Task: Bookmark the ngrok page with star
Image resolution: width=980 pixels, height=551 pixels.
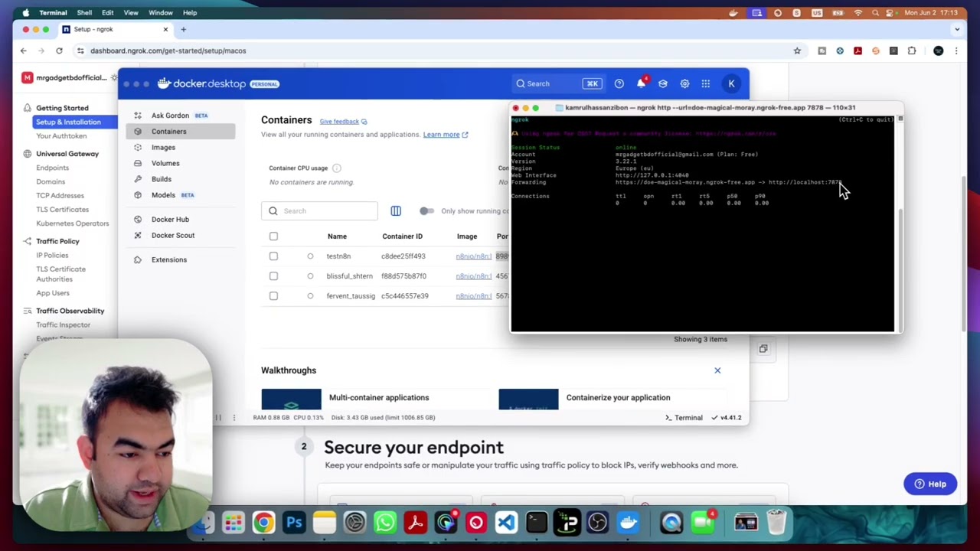Action: pos(797,51)
